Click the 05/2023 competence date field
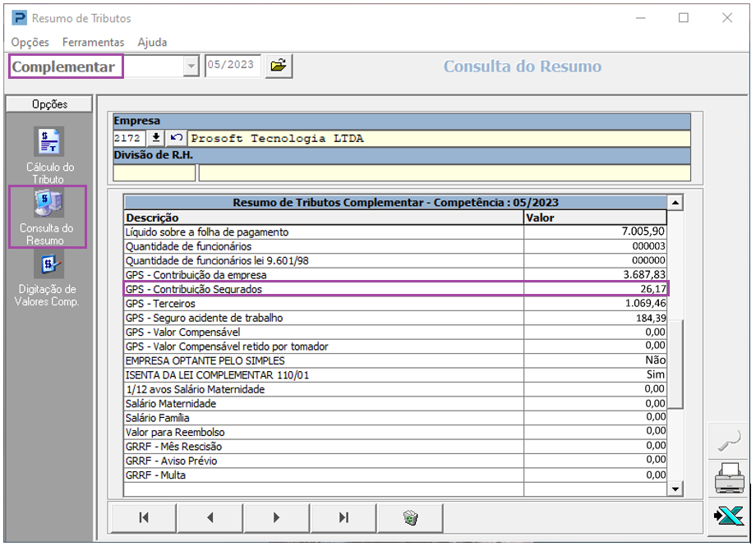Image resolution: width=756 pixels, height=546 pixels. (x=233, y=66)
